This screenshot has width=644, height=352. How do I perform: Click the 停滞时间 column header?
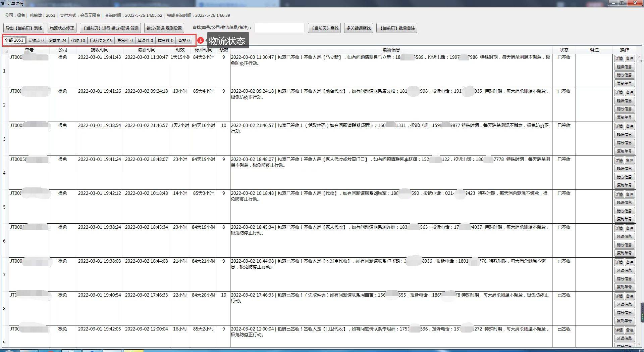204,50
